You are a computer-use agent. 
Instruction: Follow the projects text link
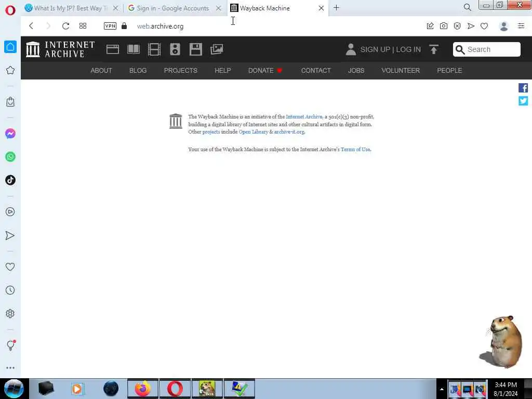[x=211, y=131]
